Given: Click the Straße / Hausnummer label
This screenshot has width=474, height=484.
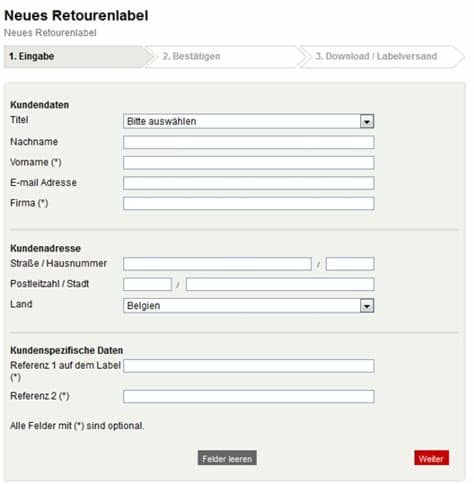Looking at the screenshot, I should 58,263.
